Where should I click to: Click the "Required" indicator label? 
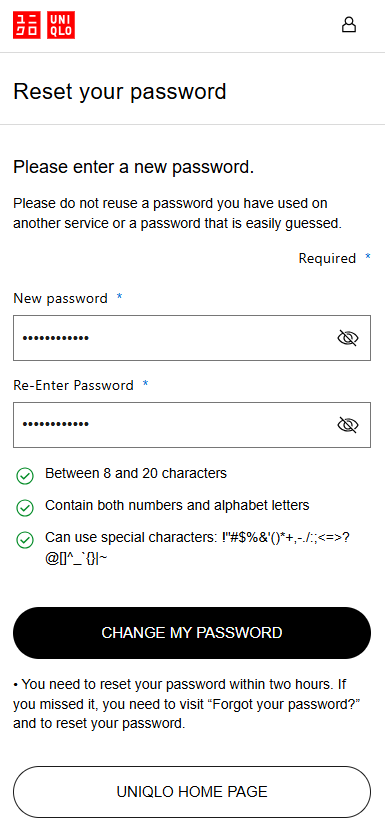327,259
